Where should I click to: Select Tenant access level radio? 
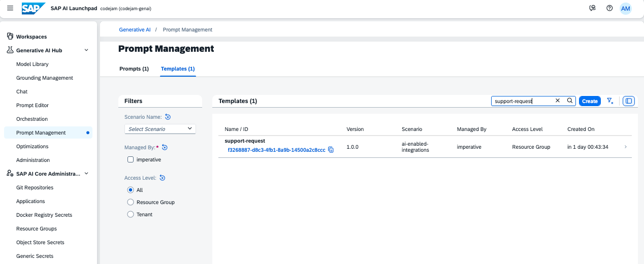pyautogui.click(x=131, y=214)
